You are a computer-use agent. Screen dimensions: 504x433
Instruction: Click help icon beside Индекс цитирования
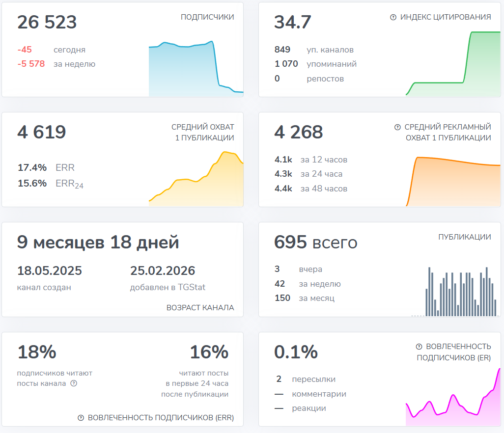point(393,17)
